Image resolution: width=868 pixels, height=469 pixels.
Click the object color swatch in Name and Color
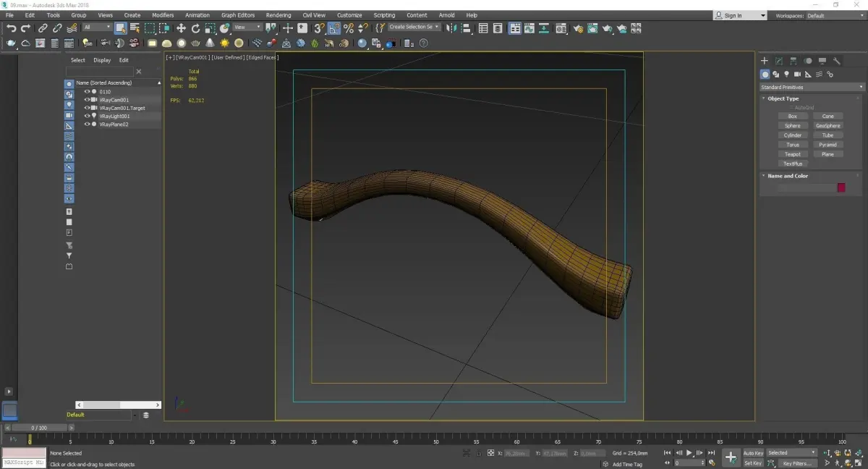841,187
